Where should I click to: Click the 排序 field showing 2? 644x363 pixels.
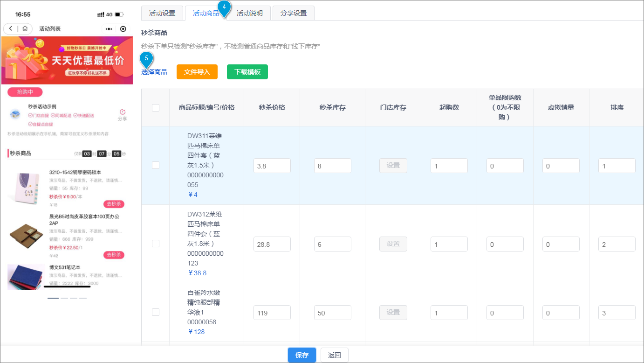click(x=617, y=244)
